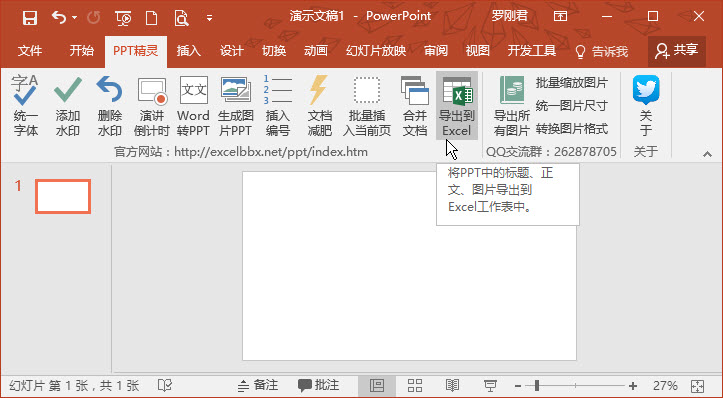Image resolution: width=723 pixels, height=398 pixels.
Task: Fit slide to current window icon
Action: (x=698, y=386)
